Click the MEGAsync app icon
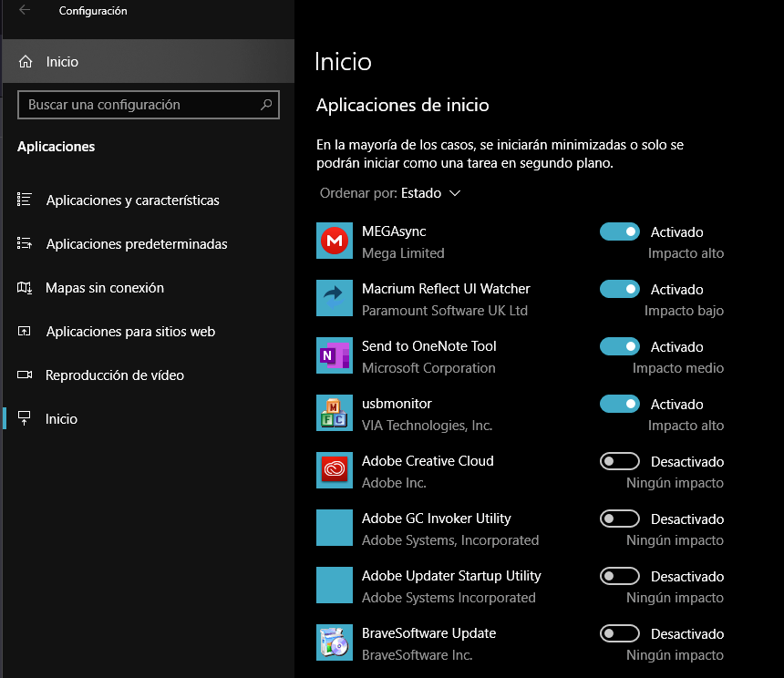The image size is (784, 678). 335,241
